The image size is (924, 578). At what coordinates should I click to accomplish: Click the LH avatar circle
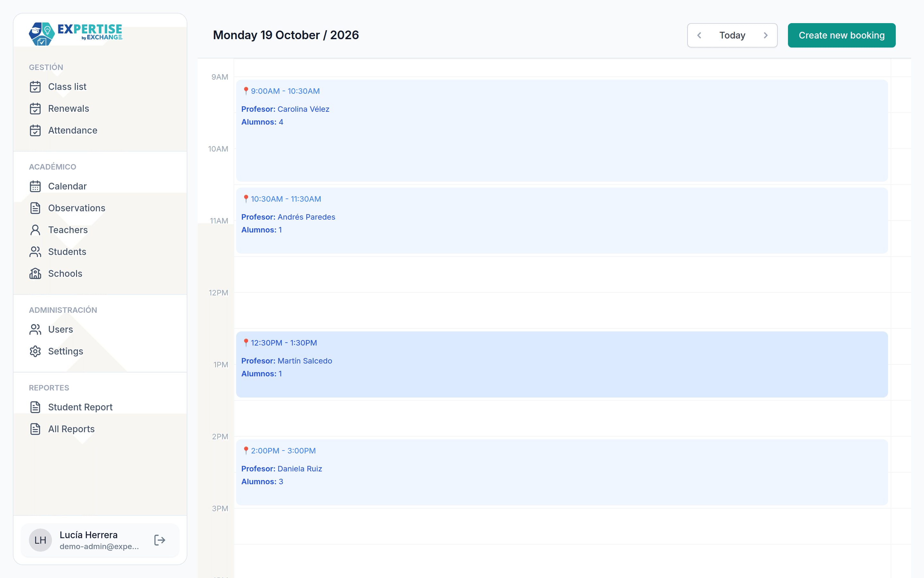tap(40, 540)
